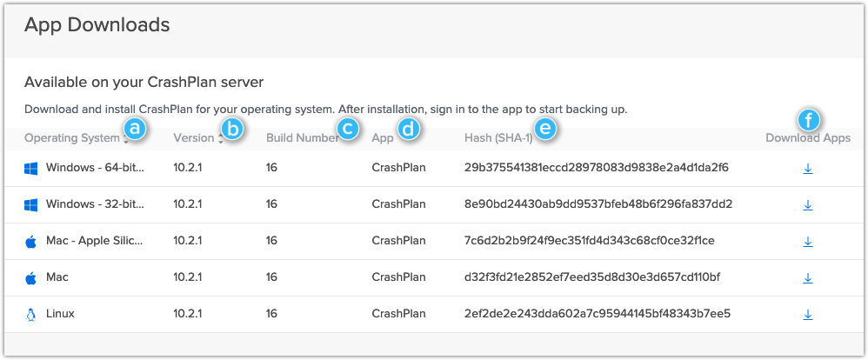Select the Windows 64-bit hash value
868x360 pixels.
tap(597, 167)
